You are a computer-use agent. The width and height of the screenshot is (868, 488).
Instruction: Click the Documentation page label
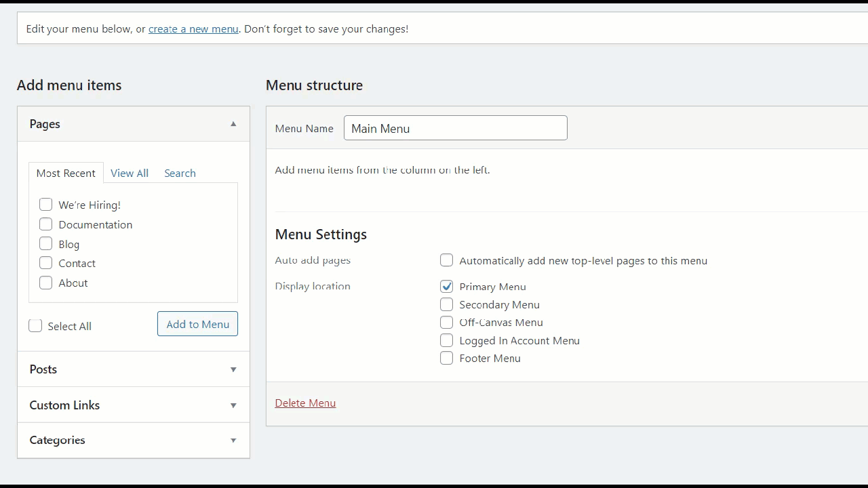coord(96,224)
